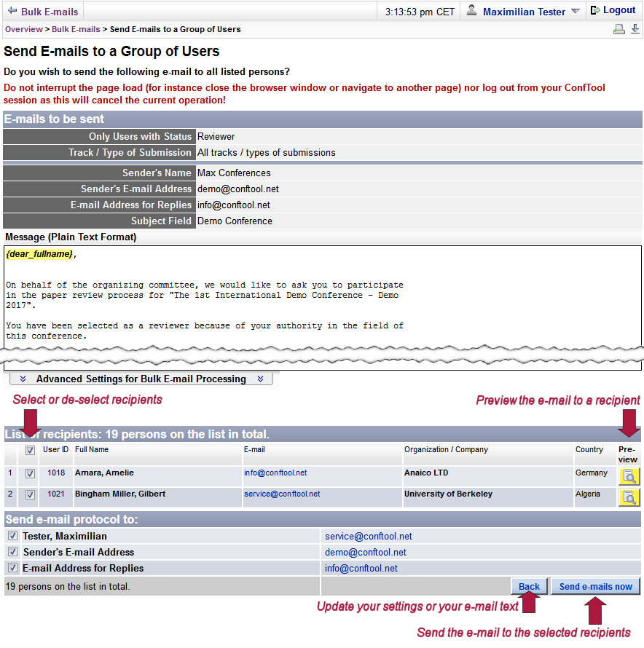The image size is (644, 648).
Task: Click the reply address info@conftool.net value
Action: coord(234,205)
